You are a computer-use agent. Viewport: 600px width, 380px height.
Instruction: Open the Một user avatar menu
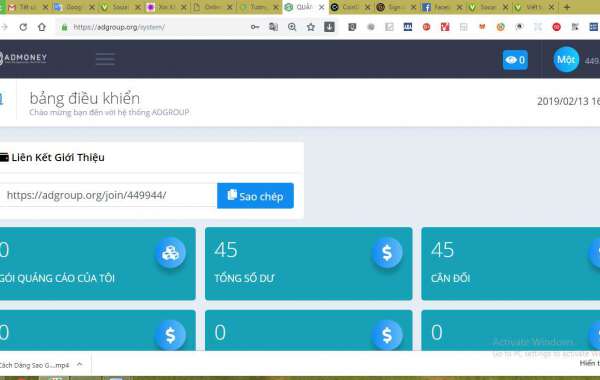pos(566,60)
